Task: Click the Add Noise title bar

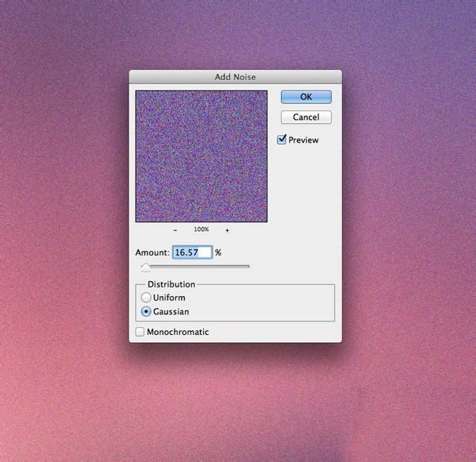Action: tap(236, 77)
